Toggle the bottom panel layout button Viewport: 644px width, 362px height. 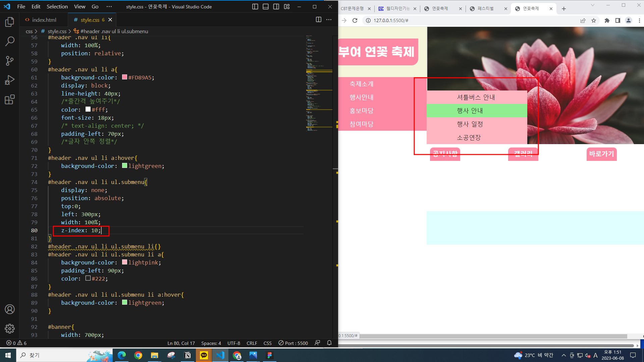pos(266,7)
